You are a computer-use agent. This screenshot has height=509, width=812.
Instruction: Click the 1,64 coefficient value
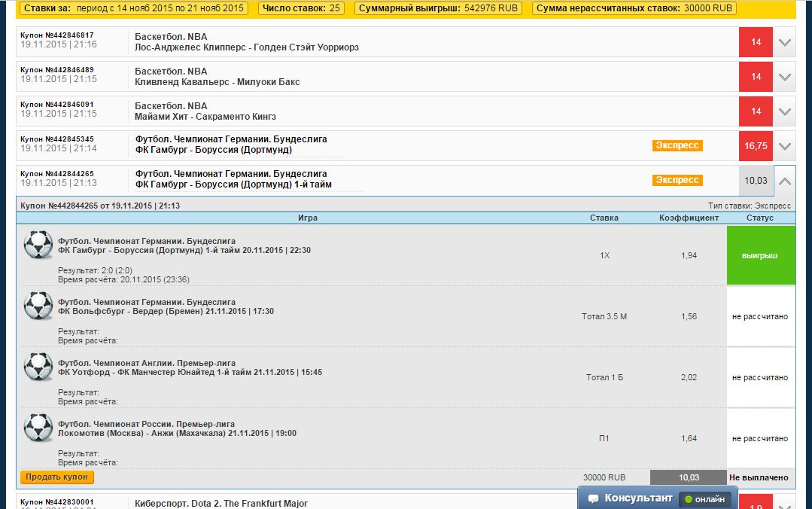coord(689,438)
